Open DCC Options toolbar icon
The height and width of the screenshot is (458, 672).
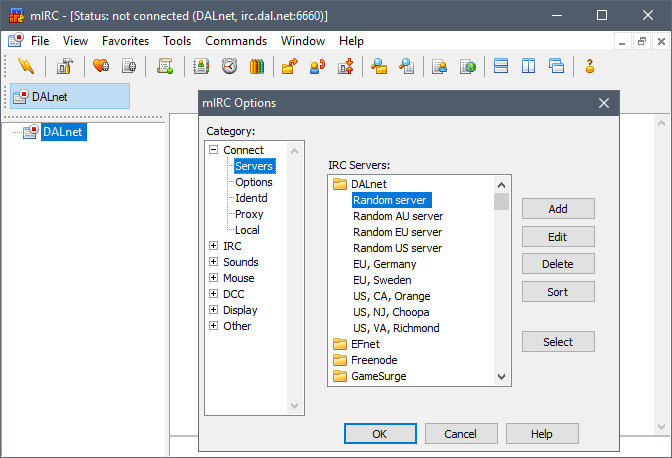(x=346, y=66)
